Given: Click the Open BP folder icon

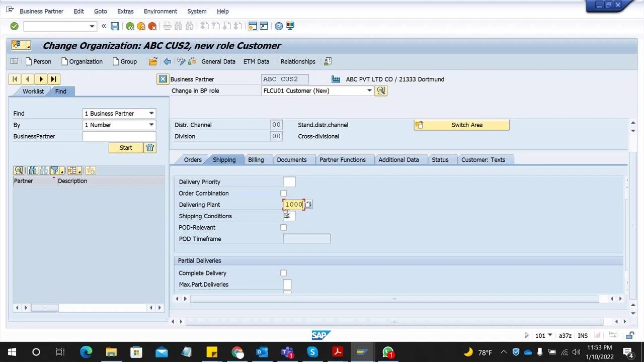Looking at the screenshot, I should click(153, 61).
